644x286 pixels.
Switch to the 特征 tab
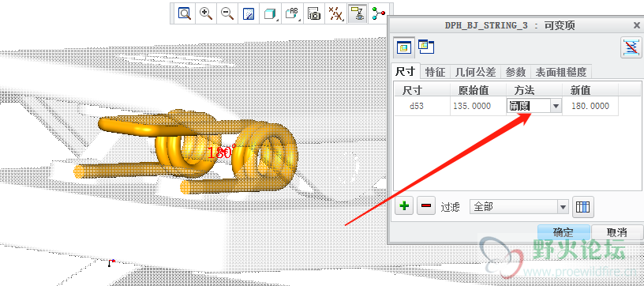click(436, 73)
